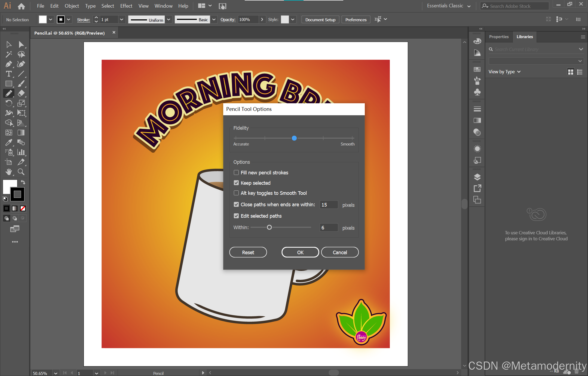
Task: Open the Layers panel icon
Action: pos(477,177)
